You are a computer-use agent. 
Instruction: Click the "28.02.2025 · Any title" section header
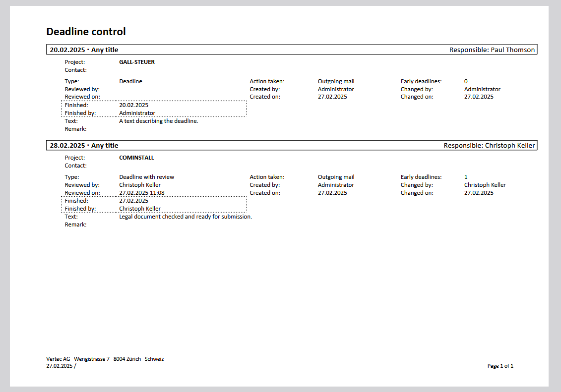pyautogui.click(x=84, y=145)
